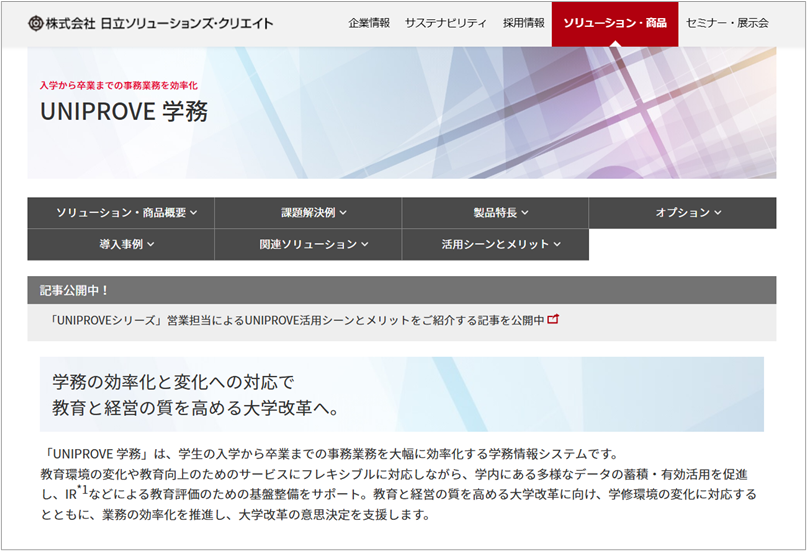Image resolution: width=807 pixels, height=551 pixels.
Task: Click the headline 学務の効率化と変化への対応で
Action: 173,382
